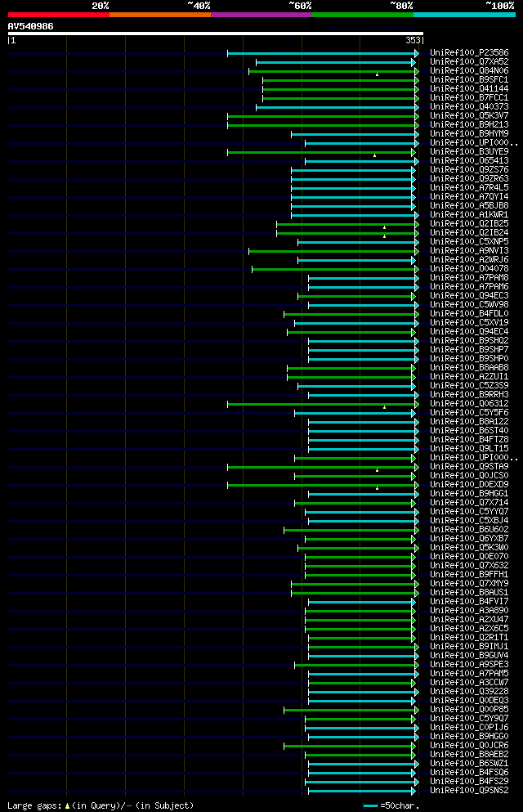Click the cyan ~100% legend segment
Image resolution: width=523 pixels, height=812 pixels.
tap(464, 15)
